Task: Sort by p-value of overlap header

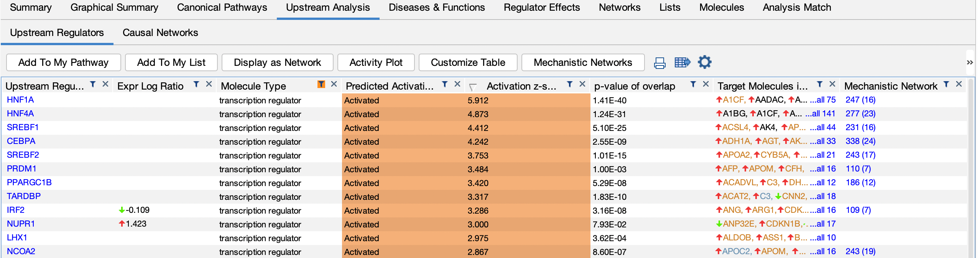Action: [635, 86]
